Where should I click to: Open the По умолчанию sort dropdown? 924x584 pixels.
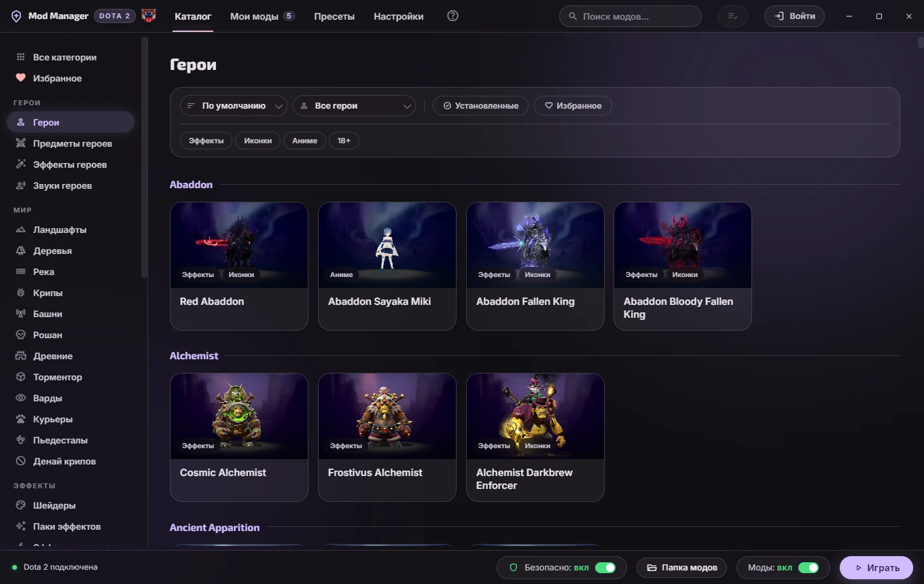(x=234, y=106)
